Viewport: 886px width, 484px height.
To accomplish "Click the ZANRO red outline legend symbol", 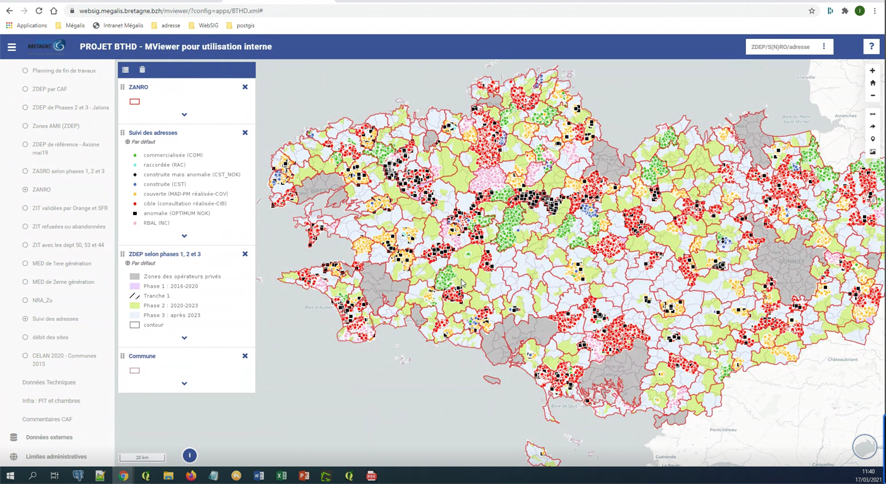I will [134, 102].
